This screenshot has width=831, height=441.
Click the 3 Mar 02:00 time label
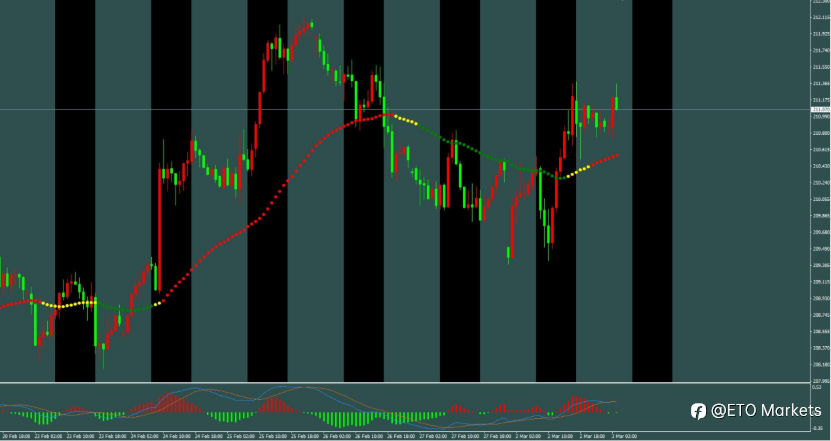pos(625,436)
